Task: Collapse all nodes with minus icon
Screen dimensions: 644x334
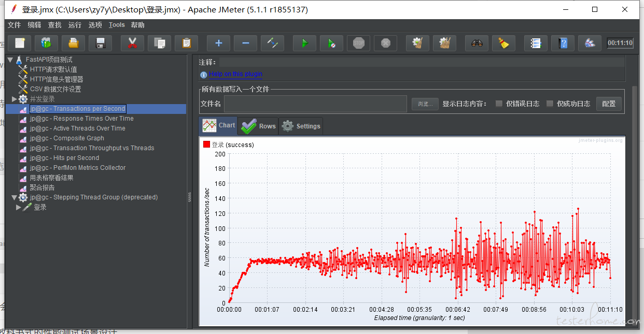Action: [246, 43]
